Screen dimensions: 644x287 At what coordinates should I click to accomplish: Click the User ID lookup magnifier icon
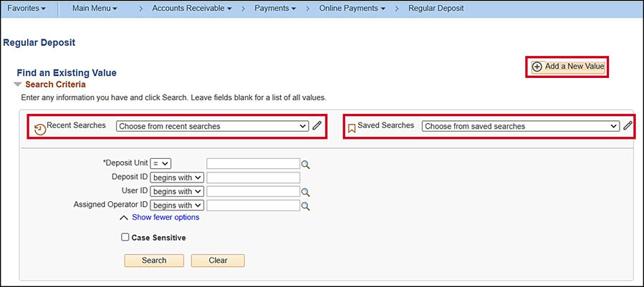305,193
